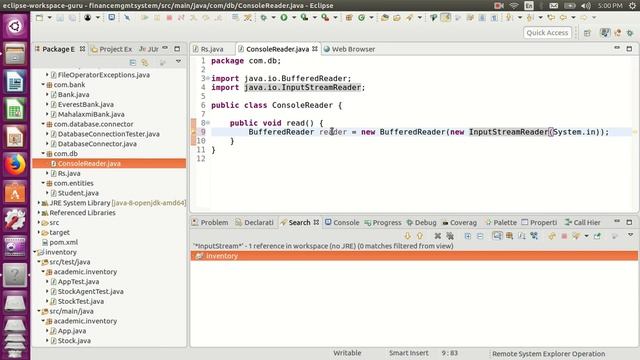Click warning marker at line 9
Viewport: 640px width, 360px height.
[x=193, y=132]
